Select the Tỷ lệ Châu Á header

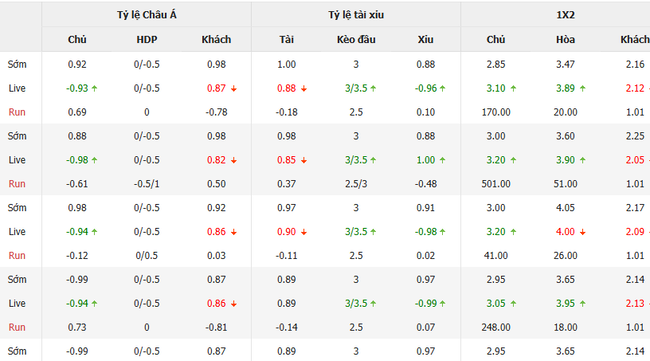pyautogui.click(x=146, y=15)
